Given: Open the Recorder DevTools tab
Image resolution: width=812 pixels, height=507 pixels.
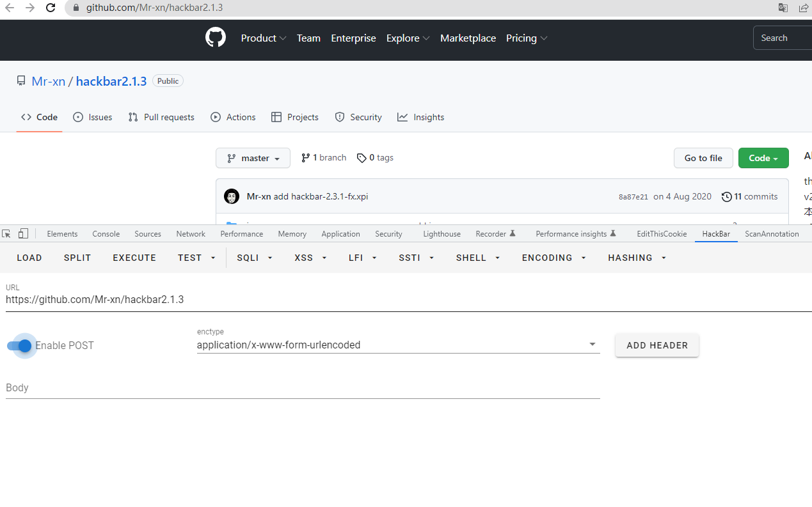Looking at the screenshot, I should coord(495,234).
